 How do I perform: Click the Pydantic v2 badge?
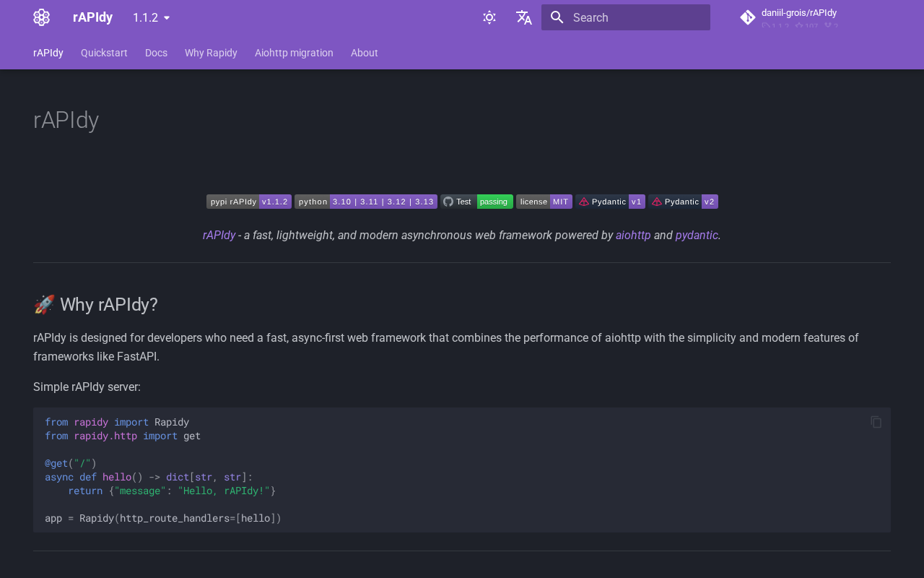click(683, 202)
